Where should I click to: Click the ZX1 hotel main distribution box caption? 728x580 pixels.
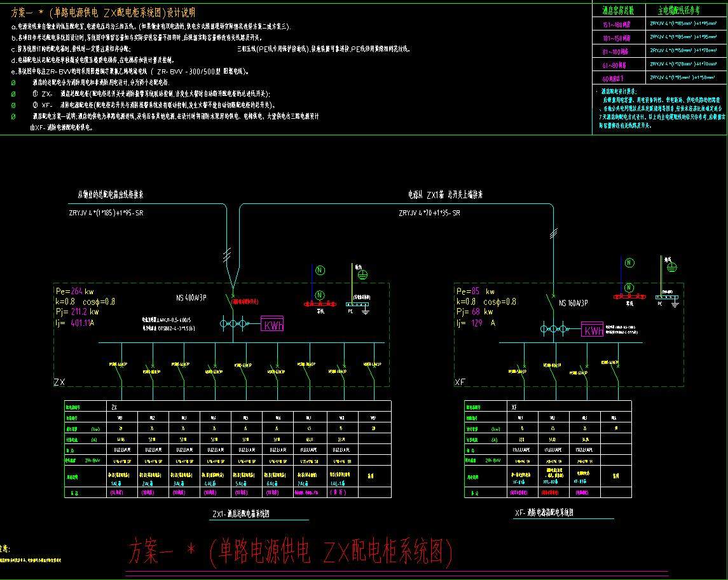pyautogui.click(x=245, y=514)
